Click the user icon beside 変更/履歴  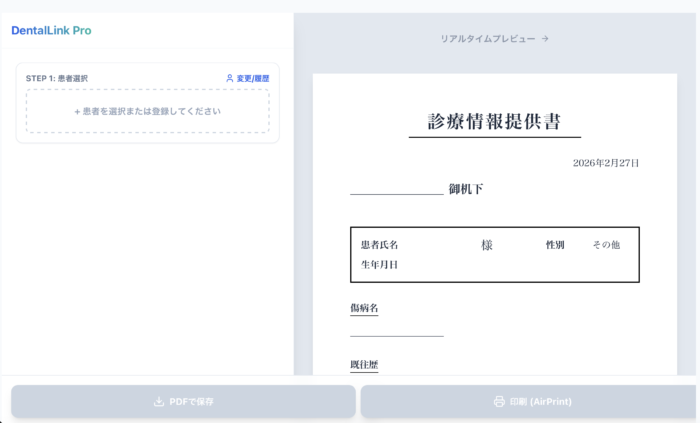229,78
